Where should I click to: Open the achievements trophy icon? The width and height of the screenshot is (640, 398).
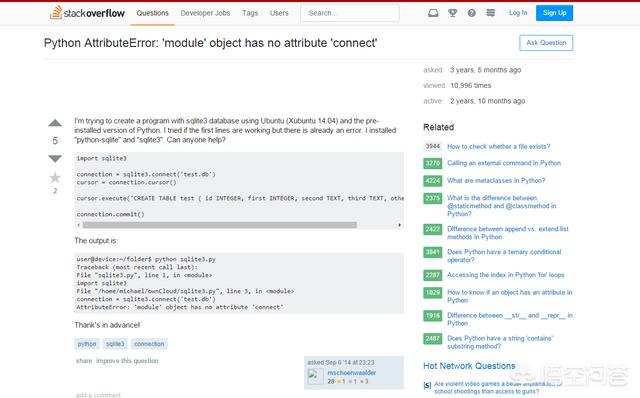pyautogui.click(x=452, y=13)
